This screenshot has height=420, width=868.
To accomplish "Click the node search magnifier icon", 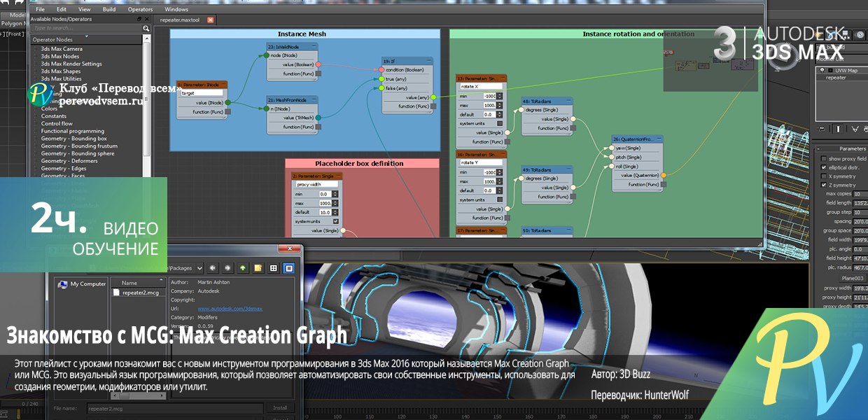I will (146, 28).
